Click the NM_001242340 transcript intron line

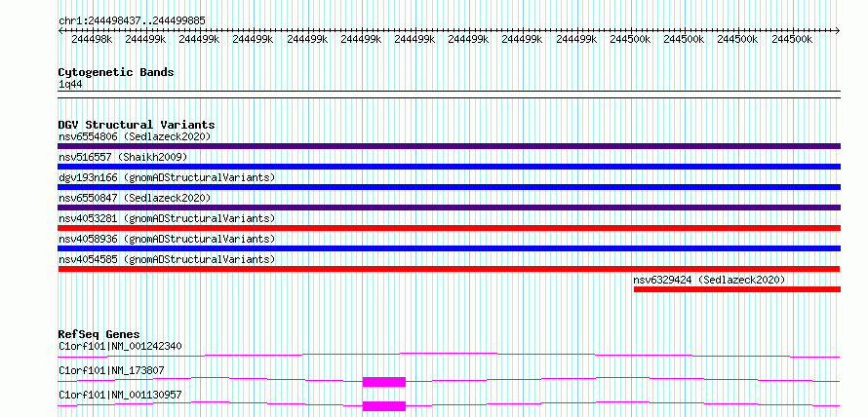[449, 355]
